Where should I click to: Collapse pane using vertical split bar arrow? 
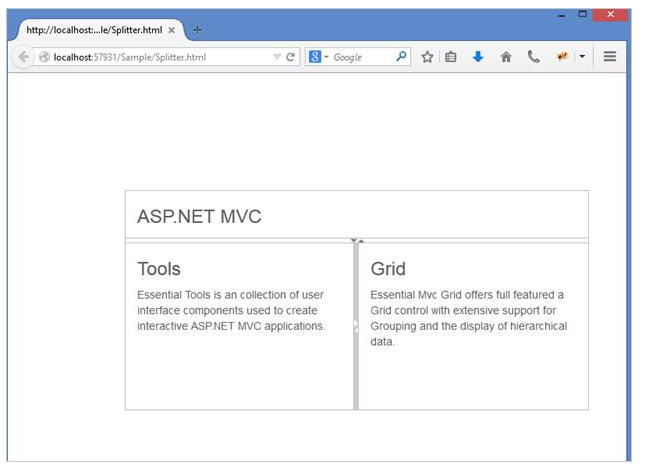click(x=356, y=326)
